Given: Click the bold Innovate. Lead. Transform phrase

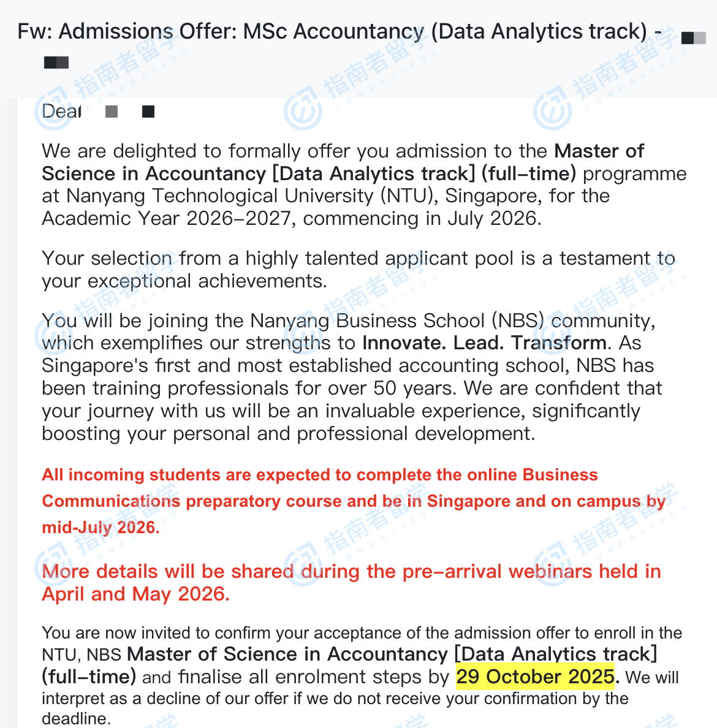Looking at the screenshot, I should click(484, 343).
